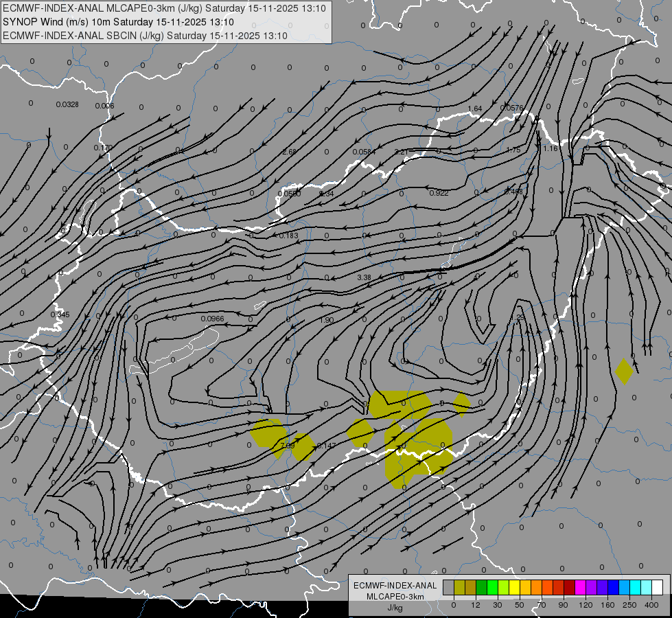Click the magenta legend swatch
The width and height of the screenshot is (672, 618).
pyautogui.click(x=580, y=588)
